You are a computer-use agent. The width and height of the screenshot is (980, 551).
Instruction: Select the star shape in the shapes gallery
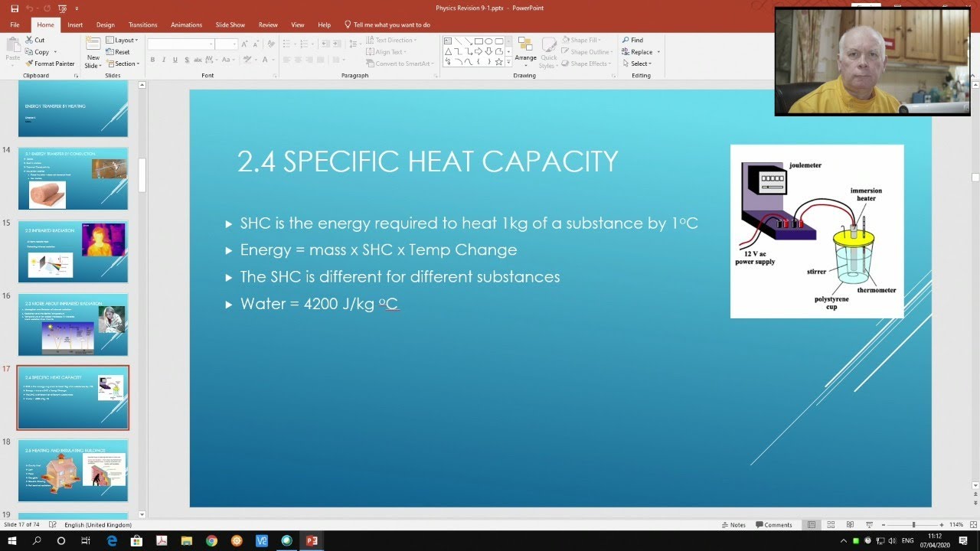(x=498, y=62)
